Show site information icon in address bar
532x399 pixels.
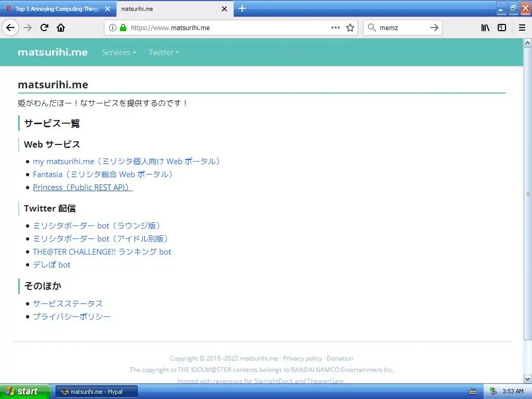(x=112, y=28)
